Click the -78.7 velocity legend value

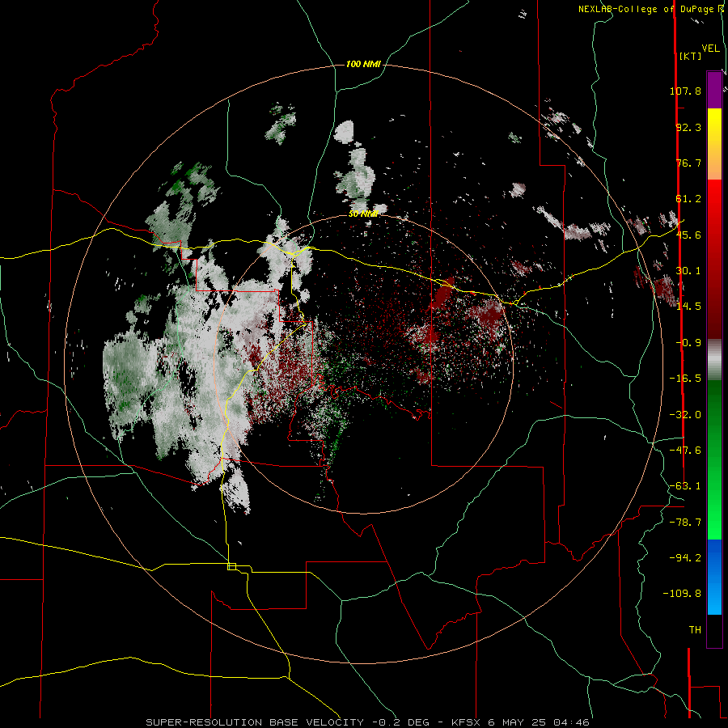coord(685,523)
